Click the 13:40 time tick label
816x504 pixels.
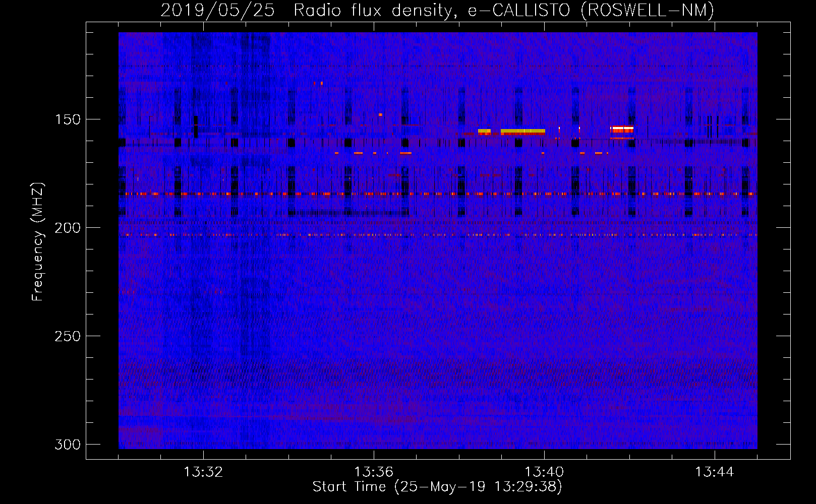(x=544, y=472)
